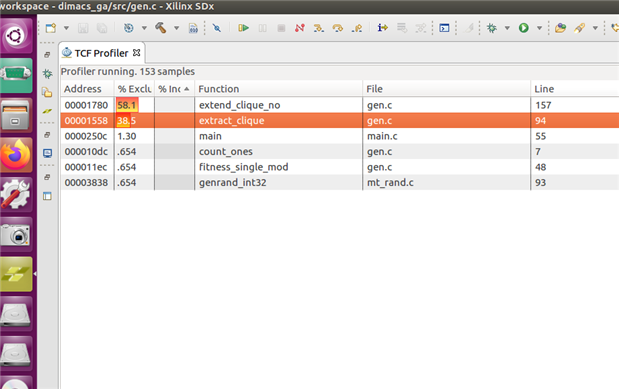Image resolution: width=619 pixels, height=389 pixels.
Task: Sort by the % Exclusive column header
Action: (x=135, y=89)
